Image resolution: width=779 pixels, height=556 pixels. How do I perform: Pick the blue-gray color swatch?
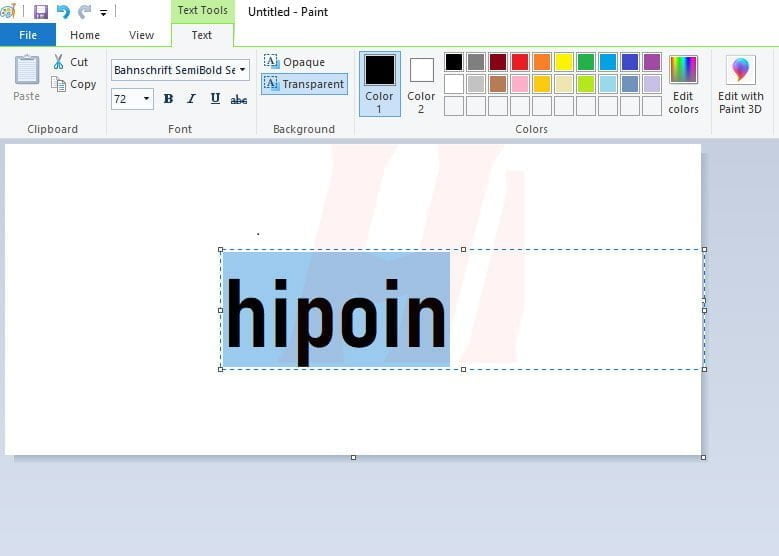point(630,84)
